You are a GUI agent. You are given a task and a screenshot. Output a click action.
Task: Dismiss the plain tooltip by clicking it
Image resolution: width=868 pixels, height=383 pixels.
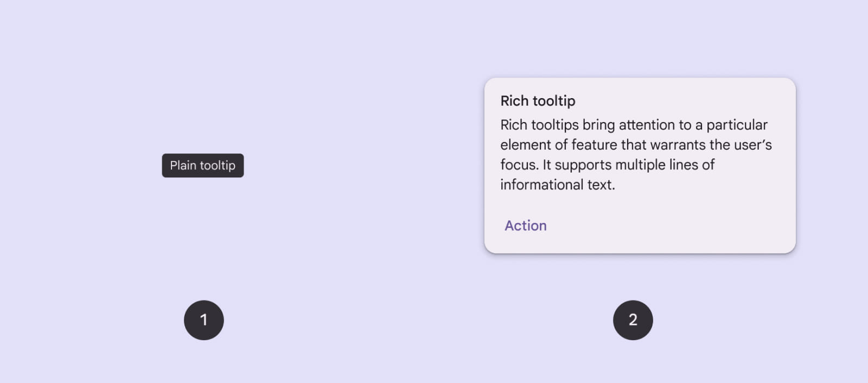[202, 165]
